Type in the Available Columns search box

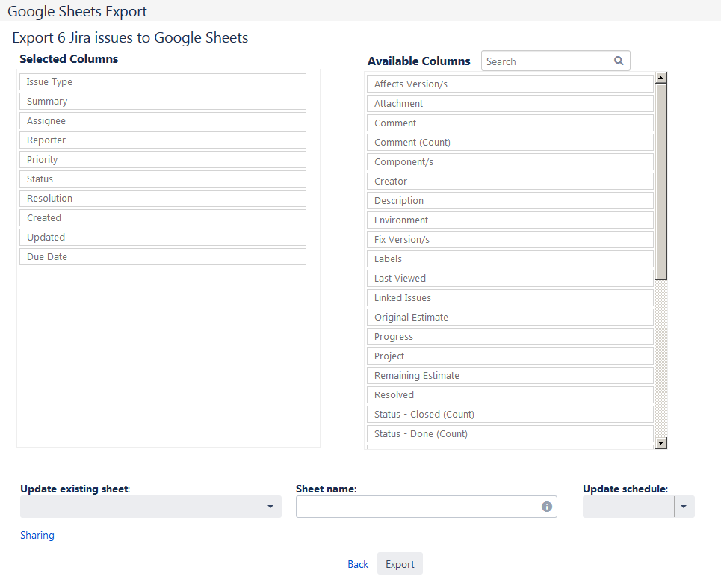coord(548,61)
